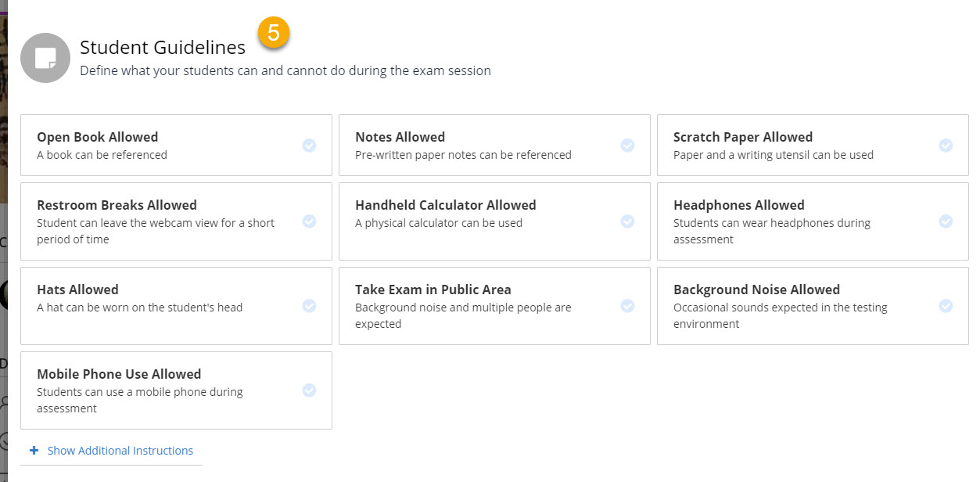Toggle the Hats Allowed checkmark
Screen dimensions: 980x482
309,306
